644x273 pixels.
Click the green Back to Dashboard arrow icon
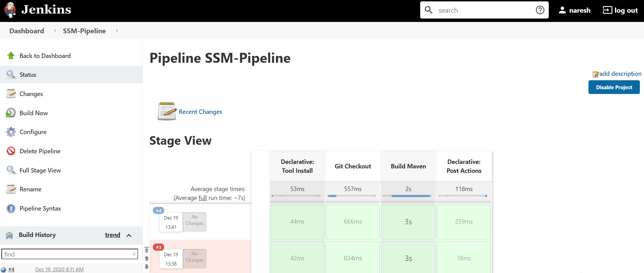[11, 56]
